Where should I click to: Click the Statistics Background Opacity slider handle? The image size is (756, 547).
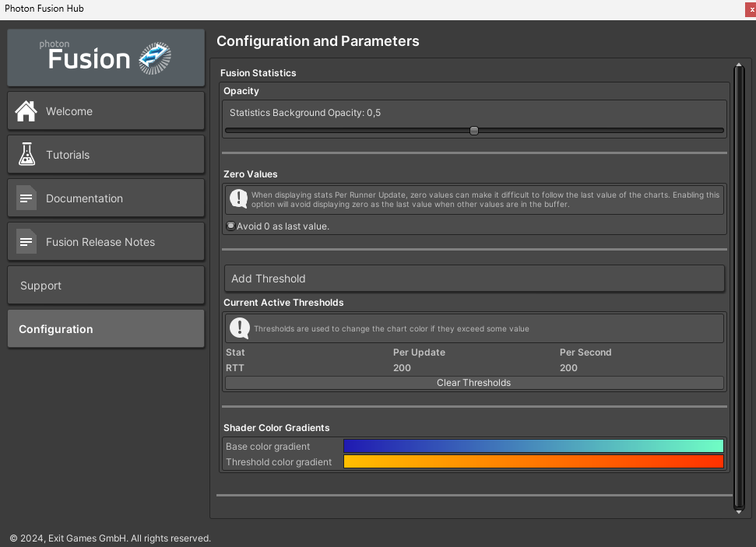point(473,131)
